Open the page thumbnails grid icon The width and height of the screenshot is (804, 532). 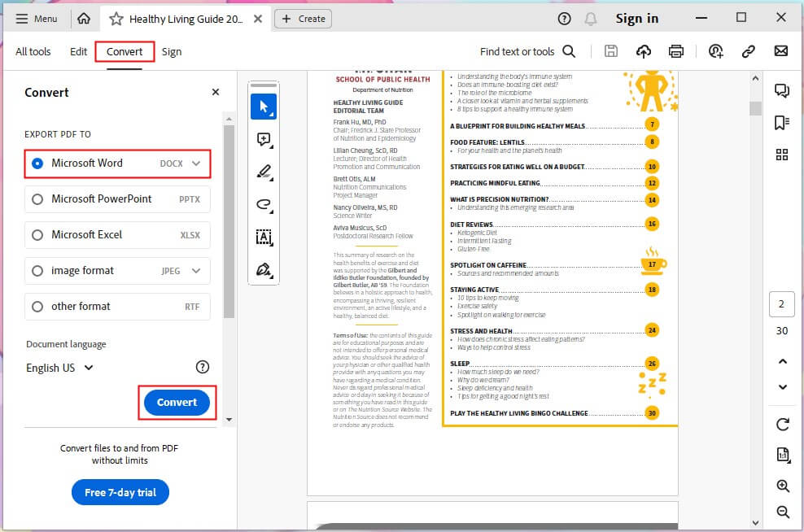[x=782, y=155]
